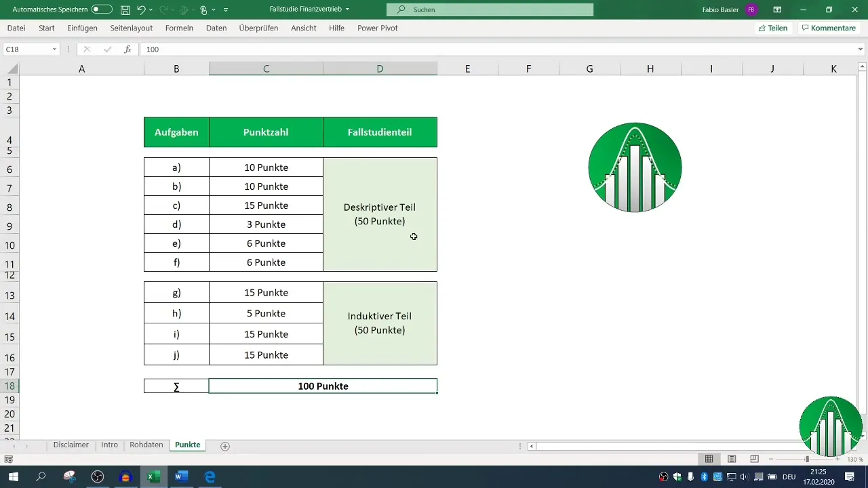Select the cell with 5 Punkte
Viewport: 868px width, 488px height.
pos(266,313)
